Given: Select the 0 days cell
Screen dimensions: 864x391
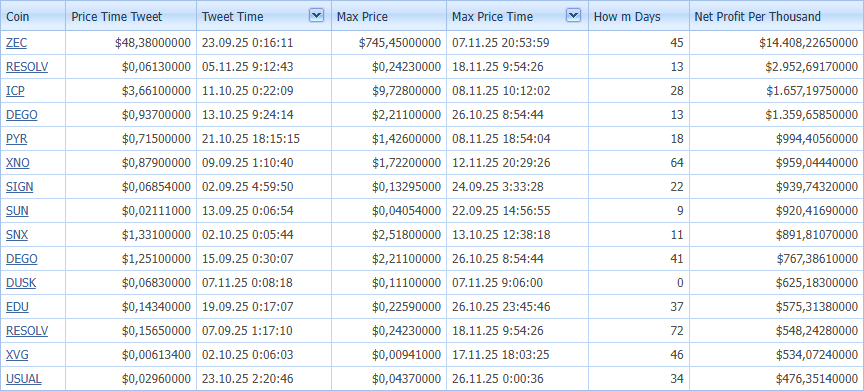Looking at the screenshot, I should [639, 283].
